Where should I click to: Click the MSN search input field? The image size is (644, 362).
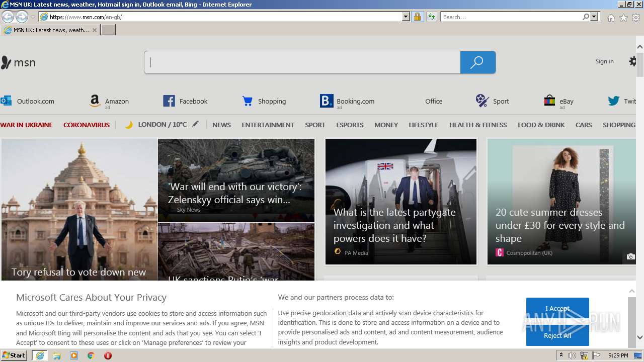302,62
